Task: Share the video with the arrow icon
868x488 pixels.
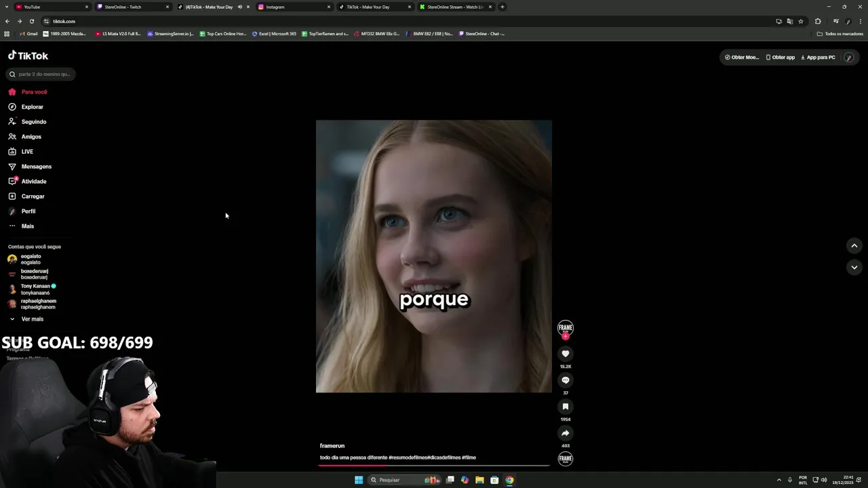Action: (x=566, y=433)
